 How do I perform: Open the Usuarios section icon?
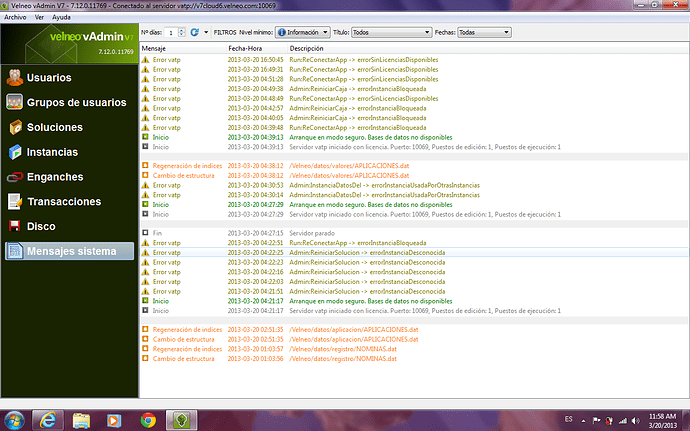pos(15,77)
